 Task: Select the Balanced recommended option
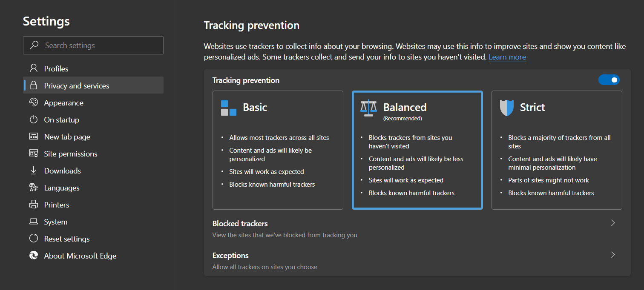(x=417, y=150)
